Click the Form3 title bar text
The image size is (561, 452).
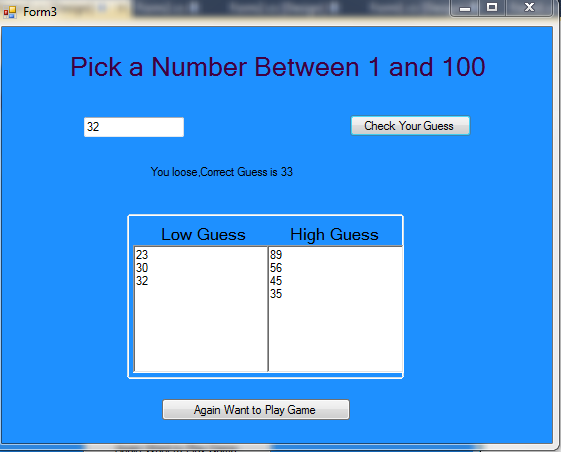coord(40,12)
